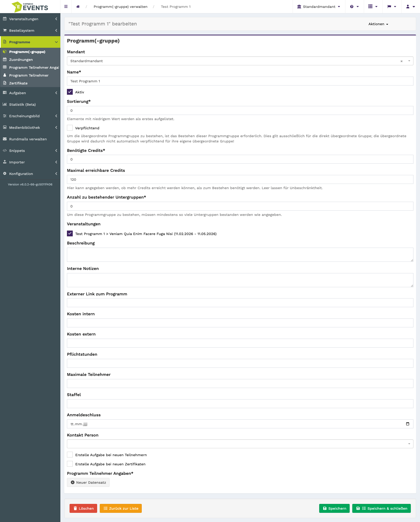Image resolution: width=420 pixels, height=522 pixels.
Task: Expand the Bestellsystem sidebar menu
Action: [30, 30]
